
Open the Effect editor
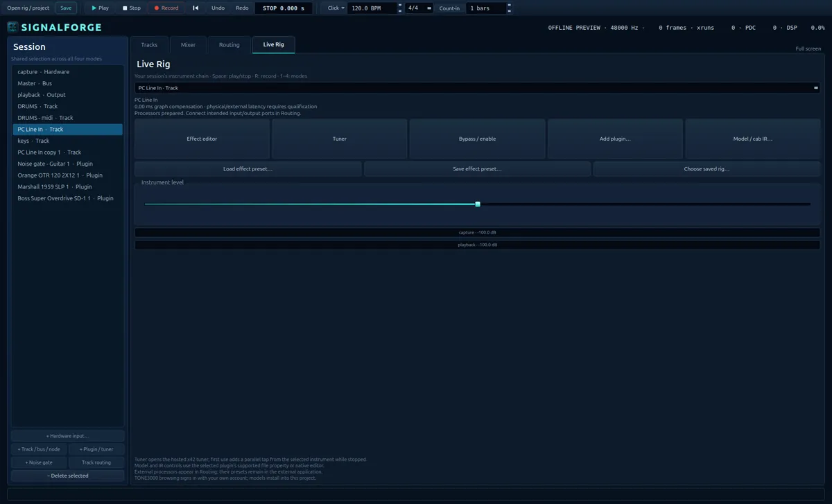pos(202,139)
